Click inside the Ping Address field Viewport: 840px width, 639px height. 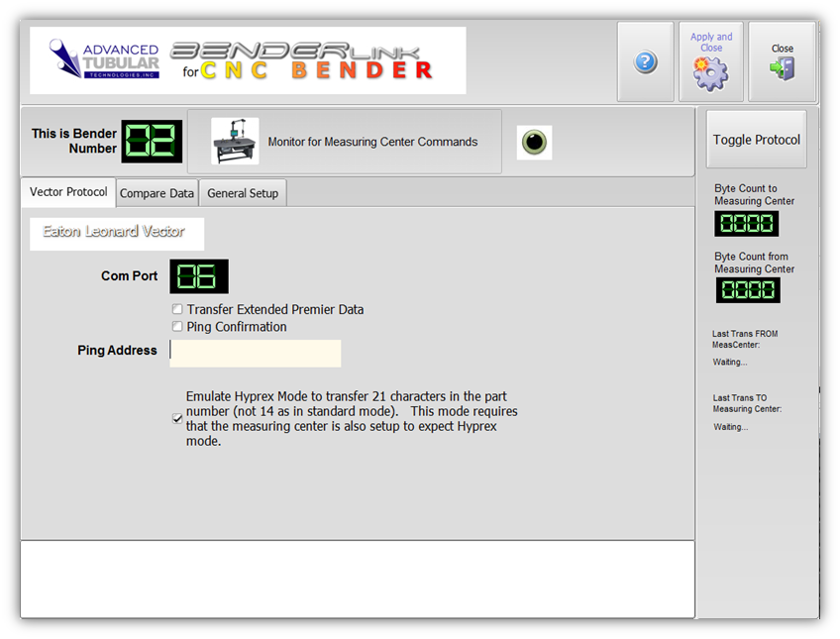click(255, 354)
